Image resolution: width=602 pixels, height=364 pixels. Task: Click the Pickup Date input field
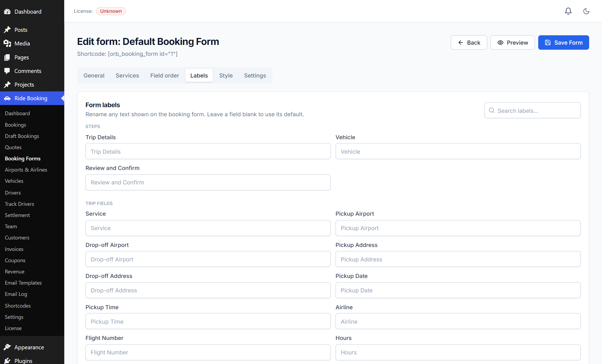coord(458,290)
